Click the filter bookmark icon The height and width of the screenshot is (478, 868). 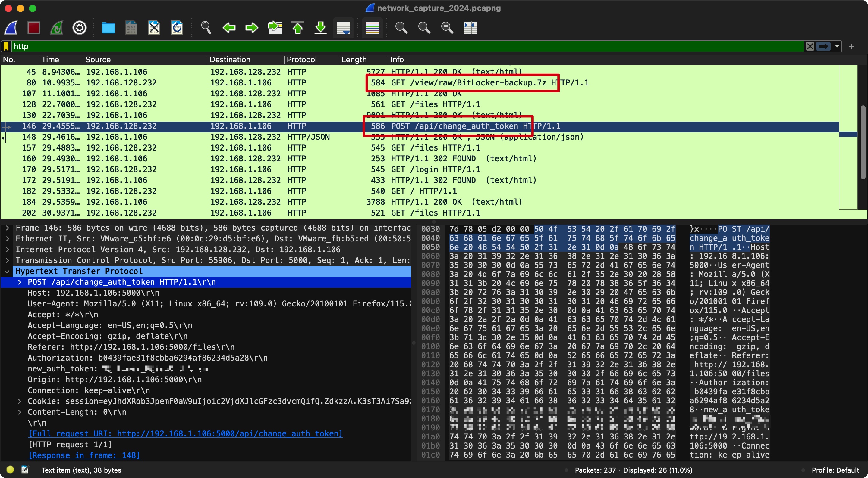6,46
